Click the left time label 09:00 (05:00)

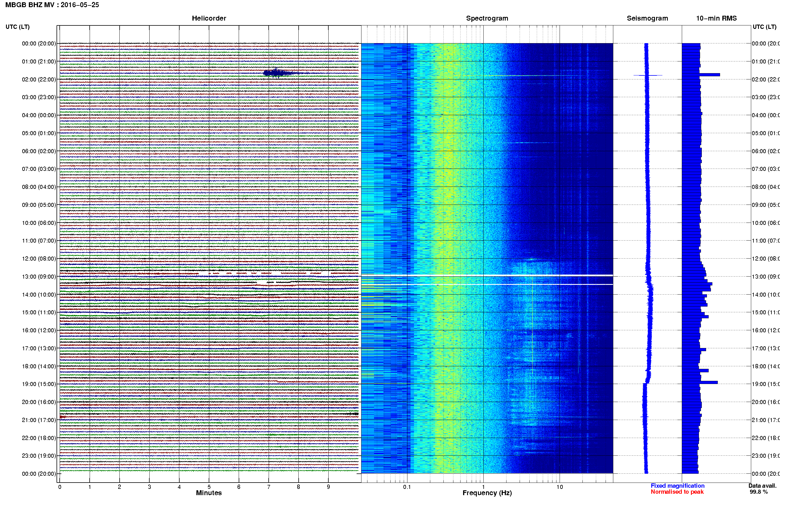39,205
